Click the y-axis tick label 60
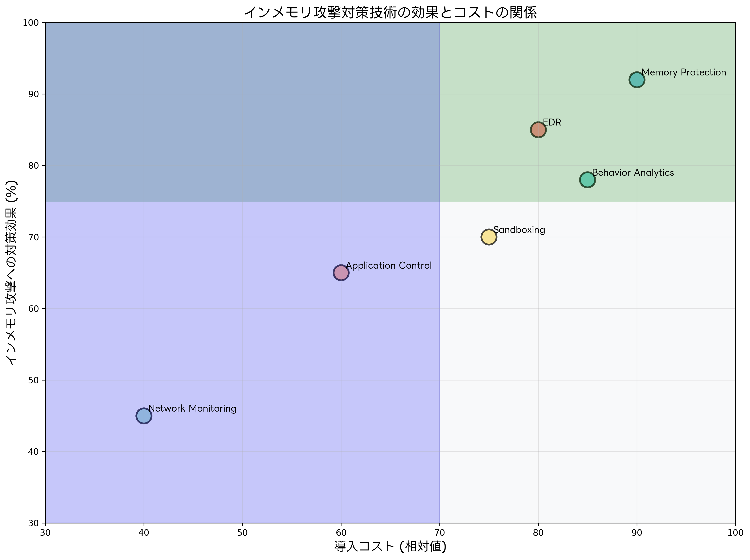The width and height of the screenshot is (750, 560). 35,309
